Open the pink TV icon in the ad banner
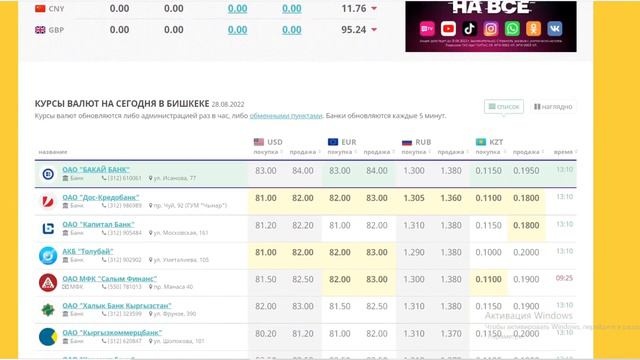Image resolution: width=640 pixels, height=360 pixels. (x=427, y=29)
